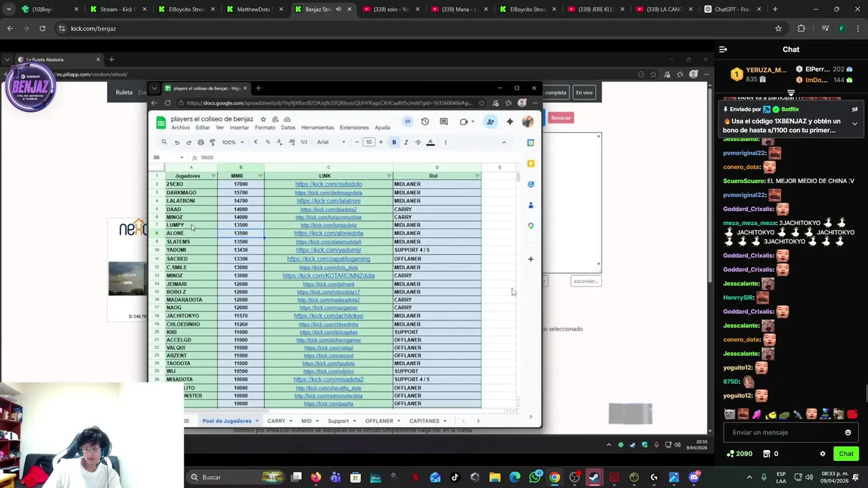This screenshot has height=488, width=868.
Task: Open the side panel add-ons plus icon
Action: (x=530, y=259)
